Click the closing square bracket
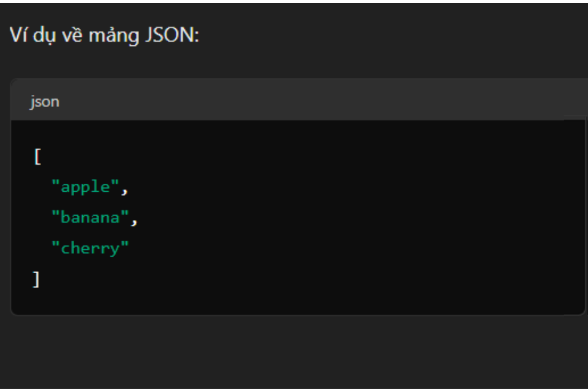The height and width of the screenshot is (392, 588). point(37,279)
